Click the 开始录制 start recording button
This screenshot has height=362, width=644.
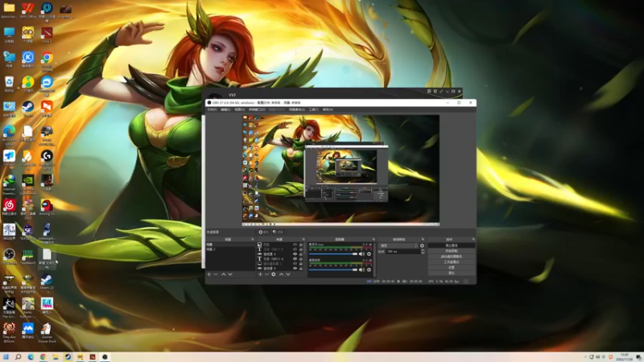452,251
